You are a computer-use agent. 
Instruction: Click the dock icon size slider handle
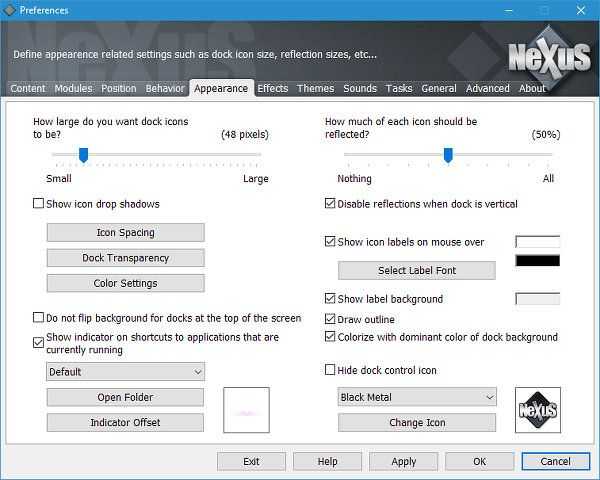pos(84,154)
